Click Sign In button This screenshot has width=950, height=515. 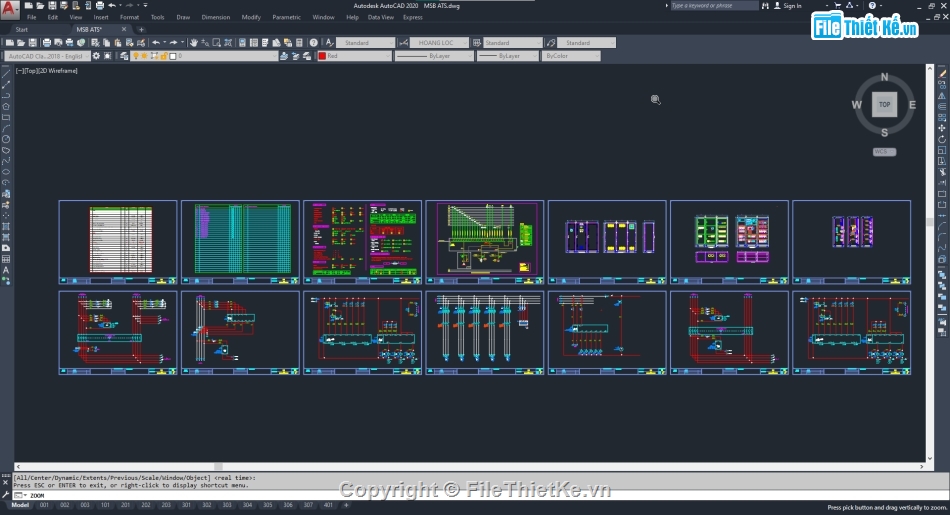788,5
